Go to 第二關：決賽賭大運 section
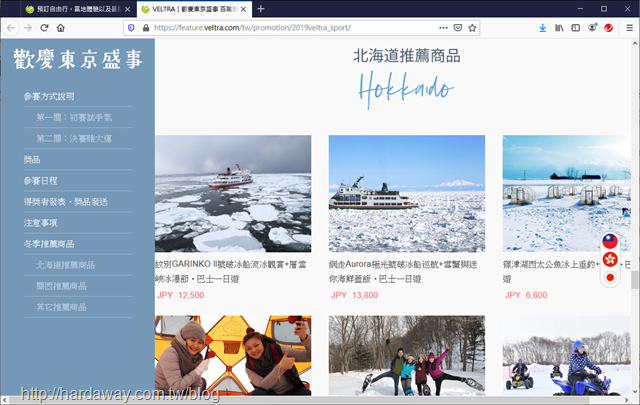 pyautogui.click(x=74, y=139)
